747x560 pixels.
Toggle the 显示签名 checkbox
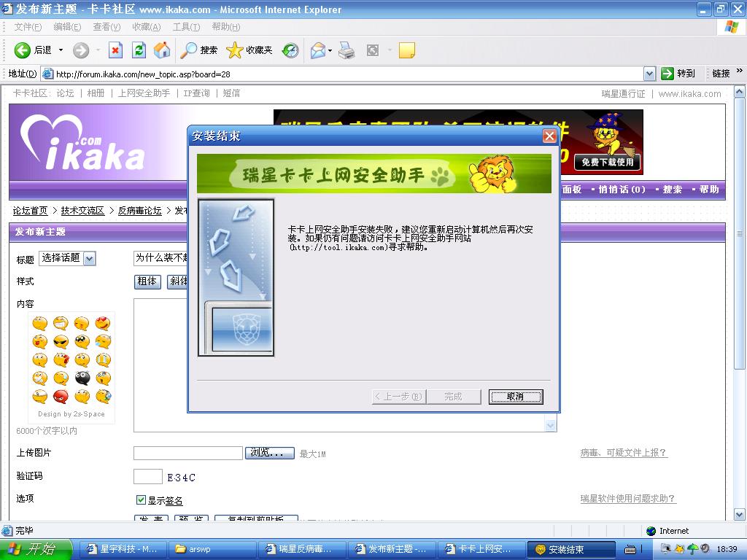pos(141,499)
